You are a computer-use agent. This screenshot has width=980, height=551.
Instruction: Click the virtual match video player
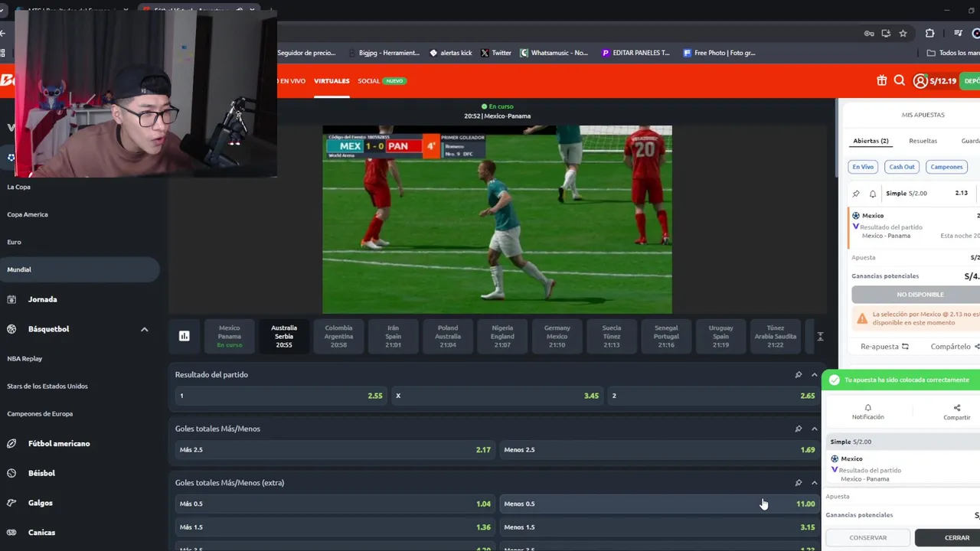497,220
